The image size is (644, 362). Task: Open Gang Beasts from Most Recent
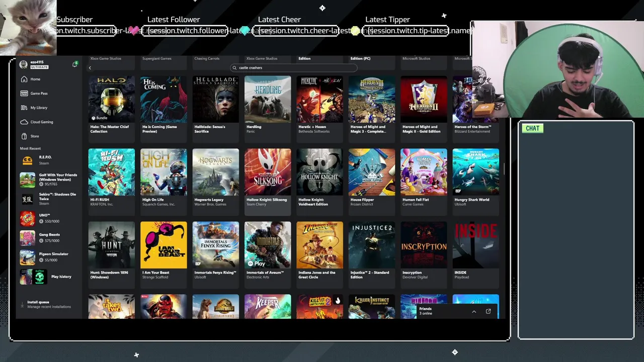pos(48,238)
